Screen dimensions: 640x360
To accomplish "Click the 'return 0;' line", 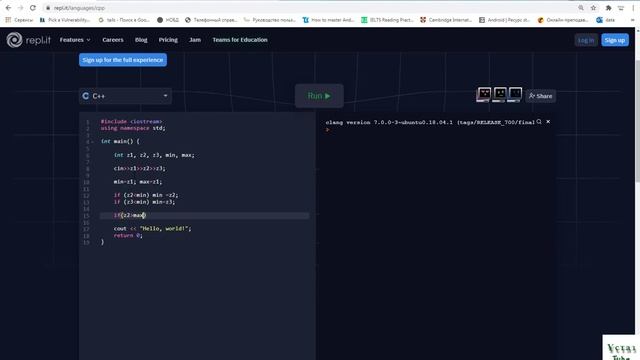I will click(x=128, y=236).
